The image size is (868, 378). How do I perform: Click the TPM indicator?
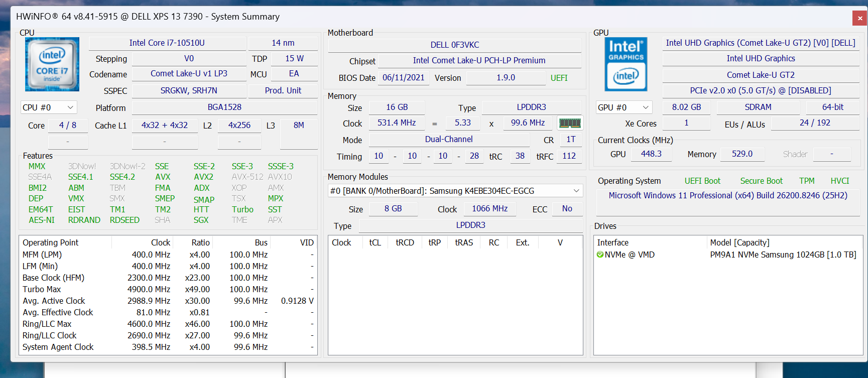click(x=807, y=181)
